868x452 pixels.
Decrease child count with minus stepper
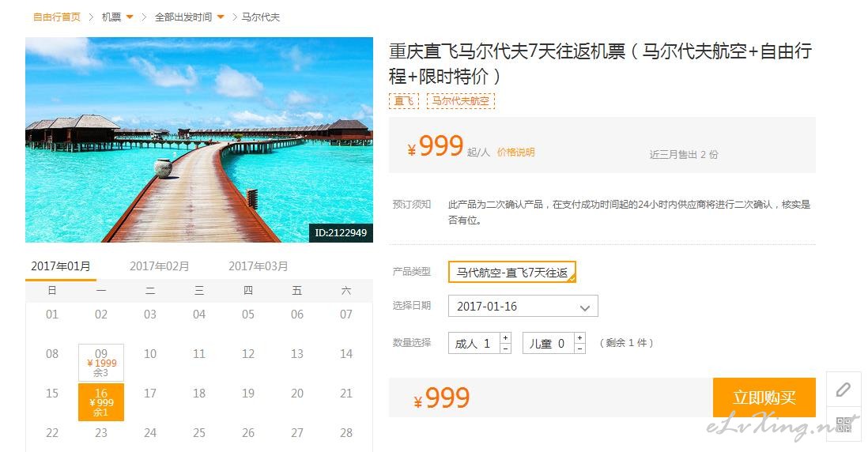pos(579,348)
